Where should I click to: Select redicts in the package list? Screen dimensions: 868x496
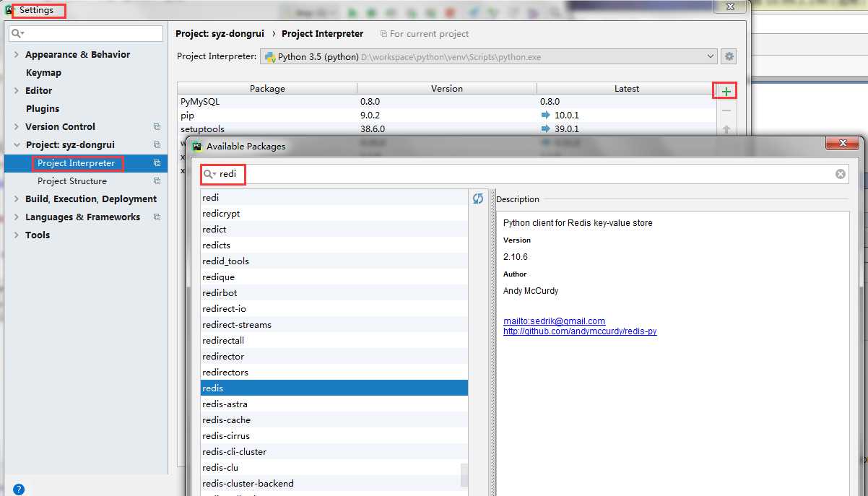(334, 245)
